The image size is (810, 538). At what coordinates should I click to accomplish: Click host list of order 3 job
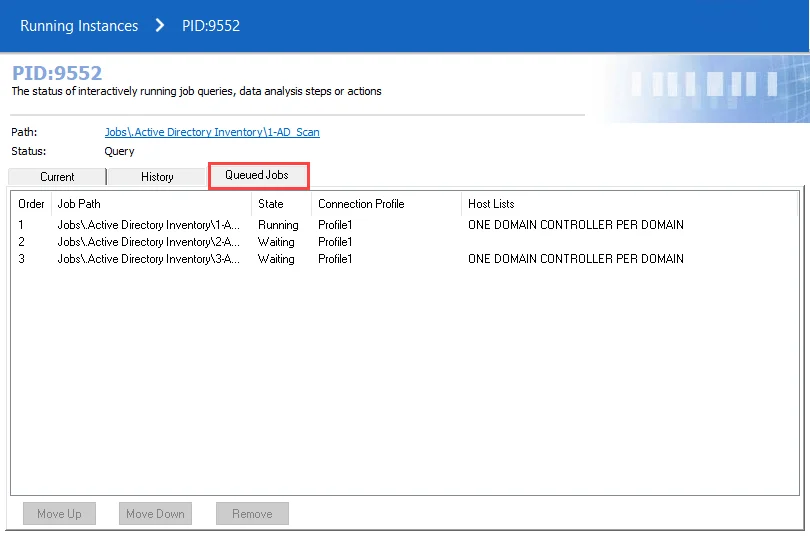tap(575, 259)
